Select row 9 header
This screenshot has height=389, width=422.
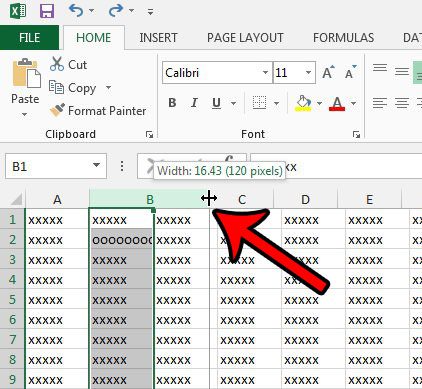click(12, 379)
